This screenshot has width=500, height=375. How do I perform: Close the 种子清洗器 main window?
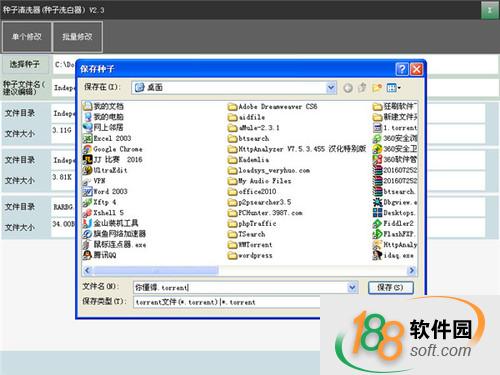[489, 10]
